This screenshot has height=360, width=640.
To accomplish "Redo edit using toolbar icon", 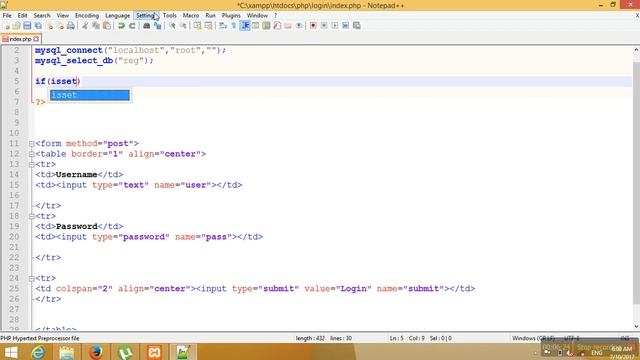I will (132, 26).
